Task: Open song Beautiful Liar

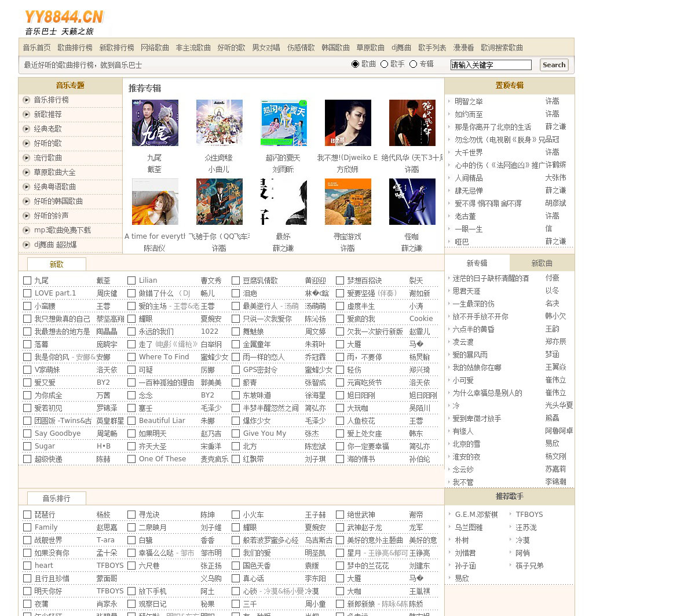Action: [x=162, y=421]
